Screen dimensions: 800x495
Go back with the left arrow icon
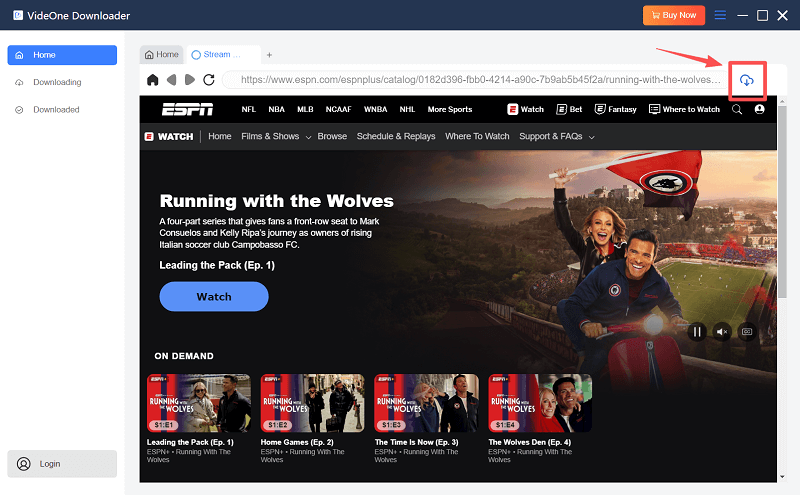click(172, 80)
